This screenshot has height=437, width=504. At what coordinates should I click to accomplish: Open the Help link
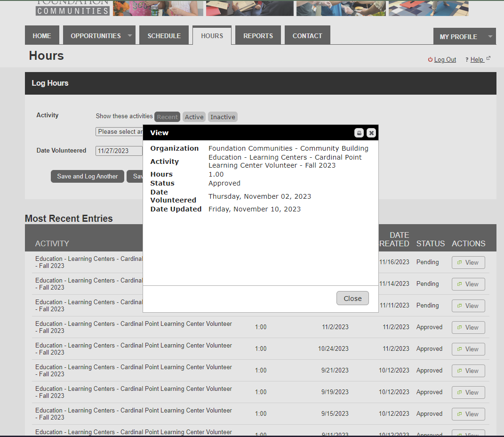tap(477, 59)
